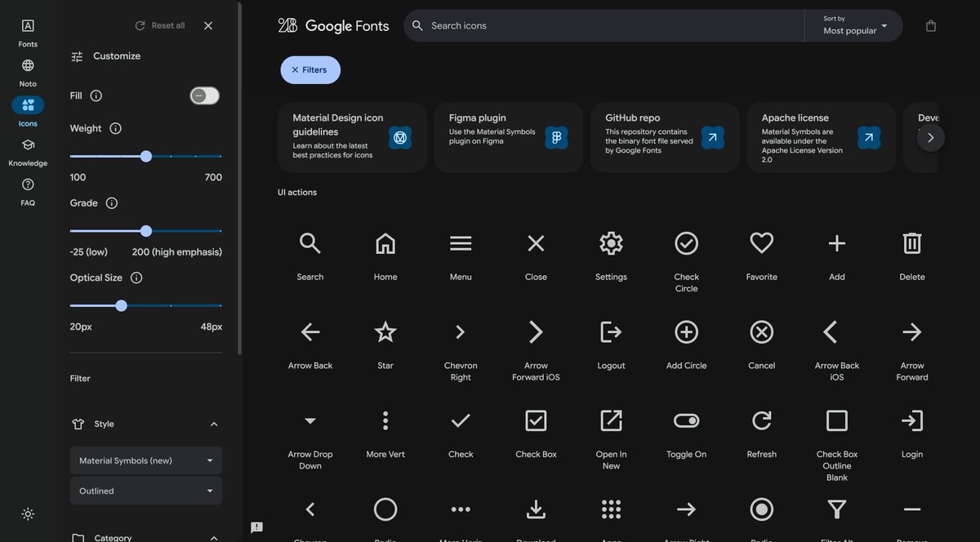Select the Search icon in UI actions
The width and height of the screenshot is (980, 542).
310,243
